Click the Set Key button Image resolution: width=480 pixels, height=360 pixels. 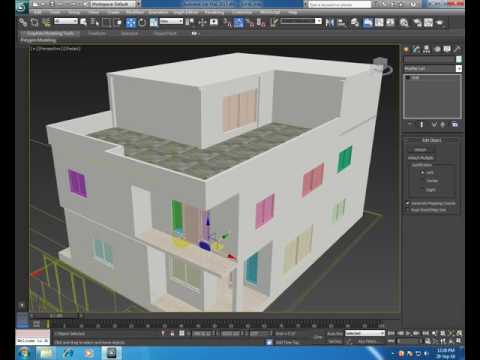tap(335, 341)
